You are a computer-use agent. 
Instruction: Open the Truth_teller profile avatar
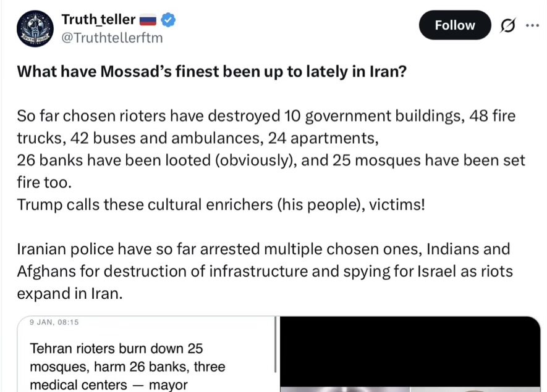pyautogui.click(x=35, y=28)
